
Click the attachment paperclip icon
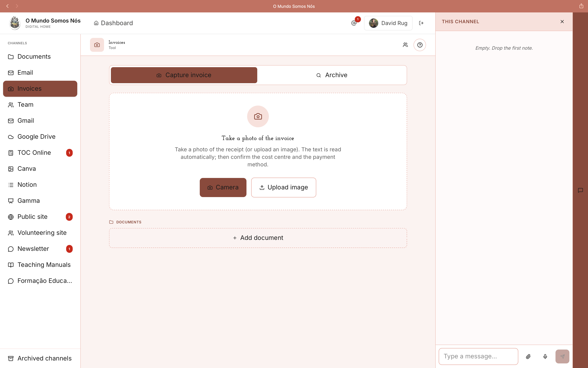click(528, 357)
